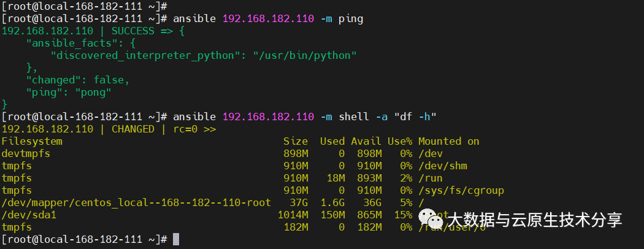Click the Filesystem column header
Viewport: 644px width, 249px height.
[x=32, y=141]
